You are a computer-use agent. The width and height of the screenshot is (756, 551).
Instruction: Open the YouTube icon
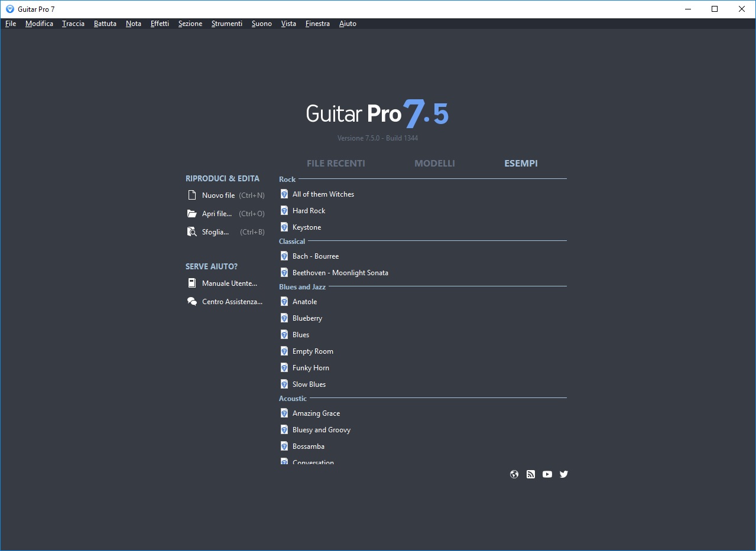[547, 474]
